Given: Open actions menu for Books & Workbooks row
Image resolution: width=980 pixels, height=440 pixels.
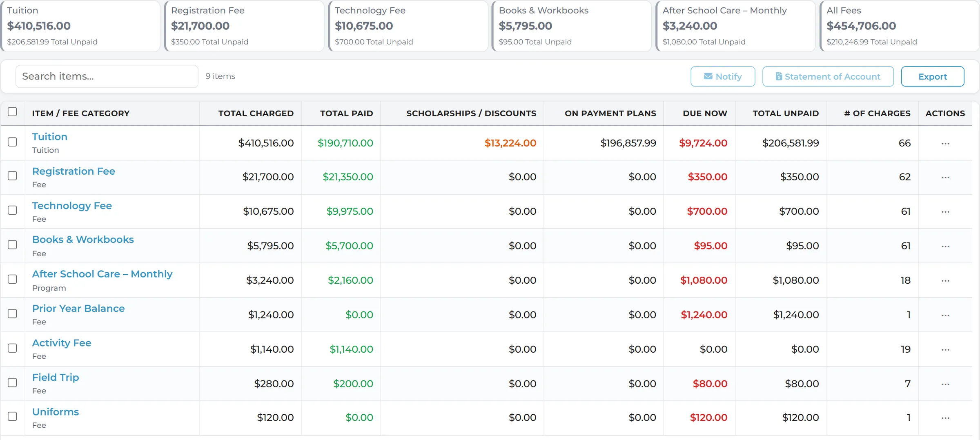Looking at the screenshot, I should point(945,246).
